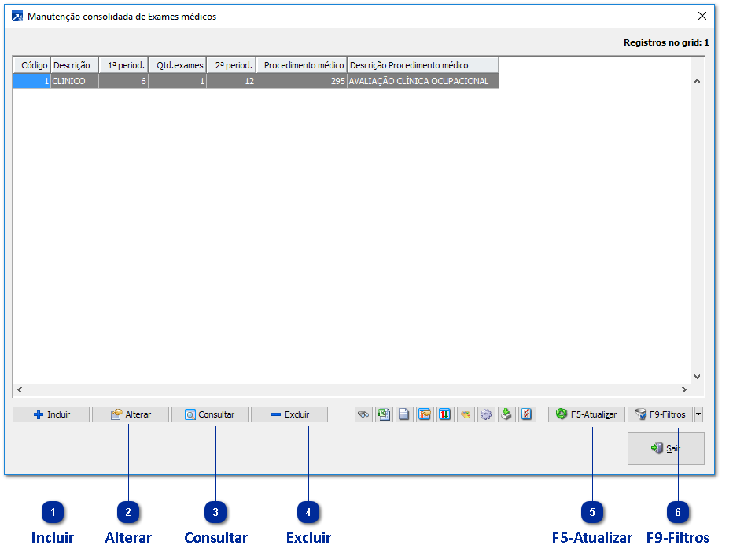The height and width of the screenshot is (560, 733).
Task: Click the Consultar button
Action: click(x=210, y=414)
